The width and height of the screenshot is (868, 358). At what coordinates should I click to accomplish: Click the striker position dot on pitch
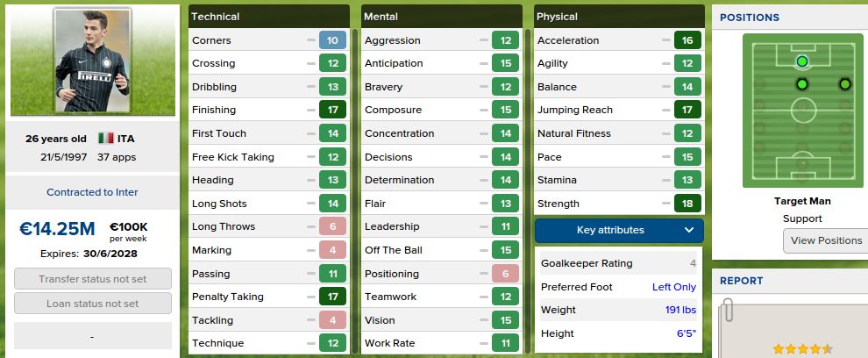(801, 61)
